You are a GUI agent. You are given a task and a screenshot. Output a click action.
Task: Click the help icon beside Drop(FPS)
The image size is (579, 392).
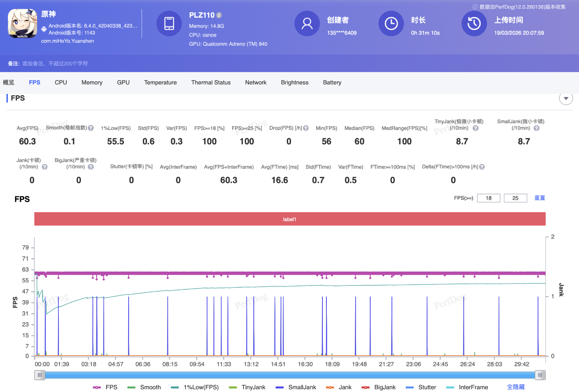[x=306, y=128]
